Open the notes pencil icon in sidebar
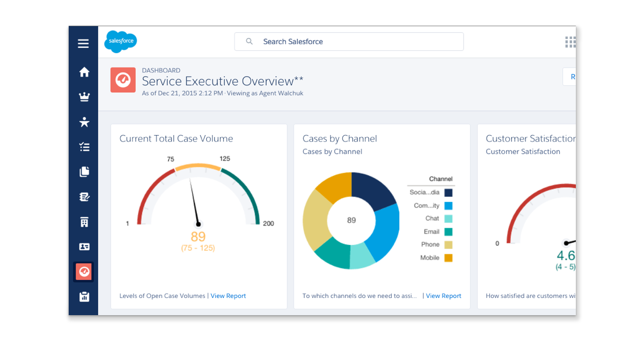This screenshot has height=343, width=644. [x=84, y=197]
